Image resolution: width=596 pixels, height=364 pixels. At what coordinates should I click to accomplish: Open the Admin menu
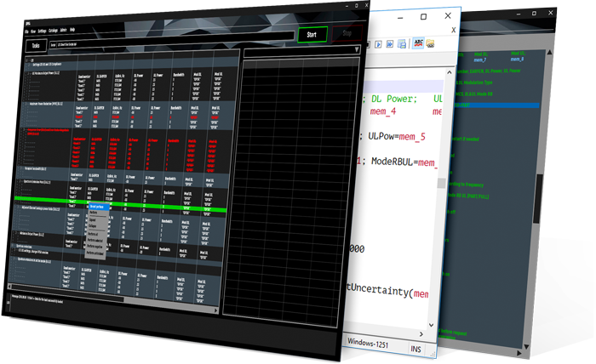(64, 30)
